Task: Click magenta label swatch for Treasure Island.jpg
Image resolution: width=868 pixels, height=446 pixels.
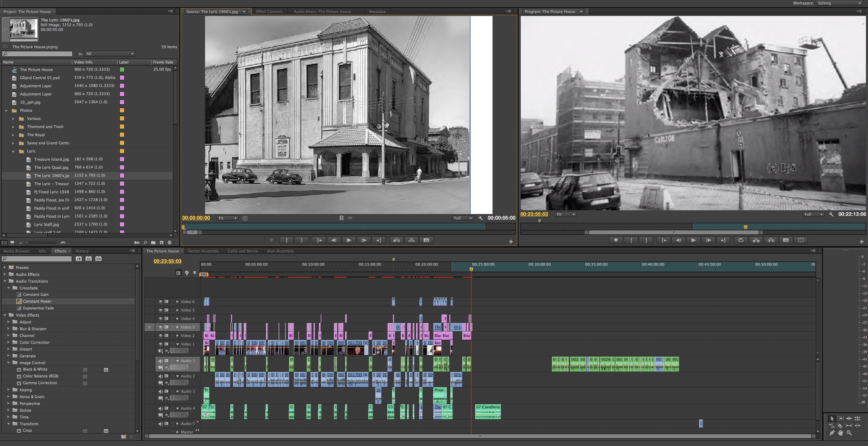Action: pyautogui.click(x=122, y=159)
